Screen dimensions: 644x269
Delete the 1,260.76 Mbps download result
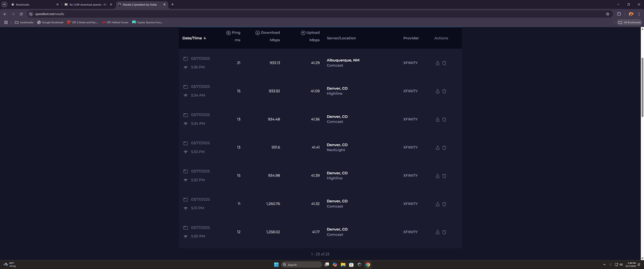[x=444, y=204]
